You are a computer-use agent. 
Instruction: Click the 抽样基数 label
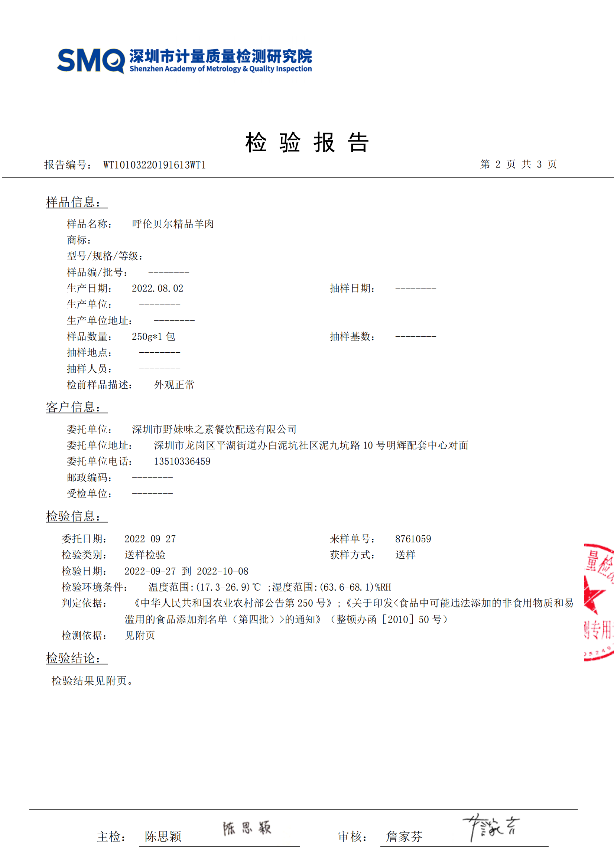[x=353, y=336]
